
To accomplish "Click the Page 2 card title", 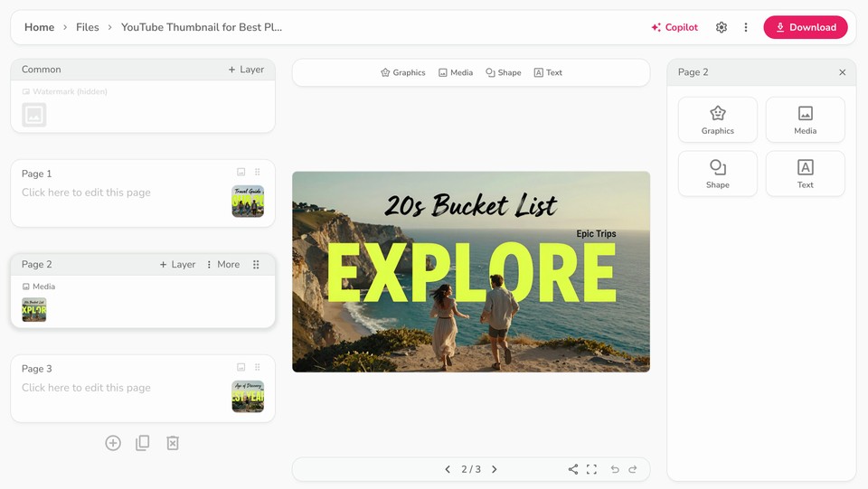I will pyautogui.click(x=36, y=265).
